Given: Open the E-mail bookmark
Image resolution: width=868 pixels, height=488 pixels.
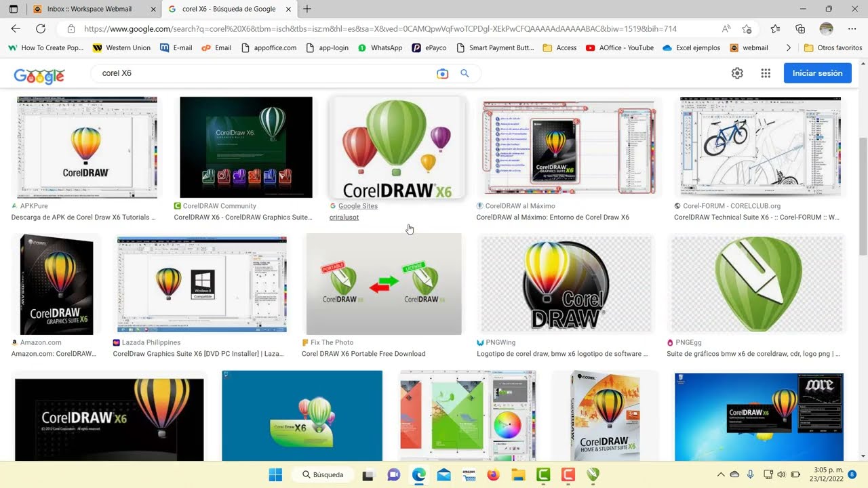Looking at the screenshot, I should click(x=176, y=48).
